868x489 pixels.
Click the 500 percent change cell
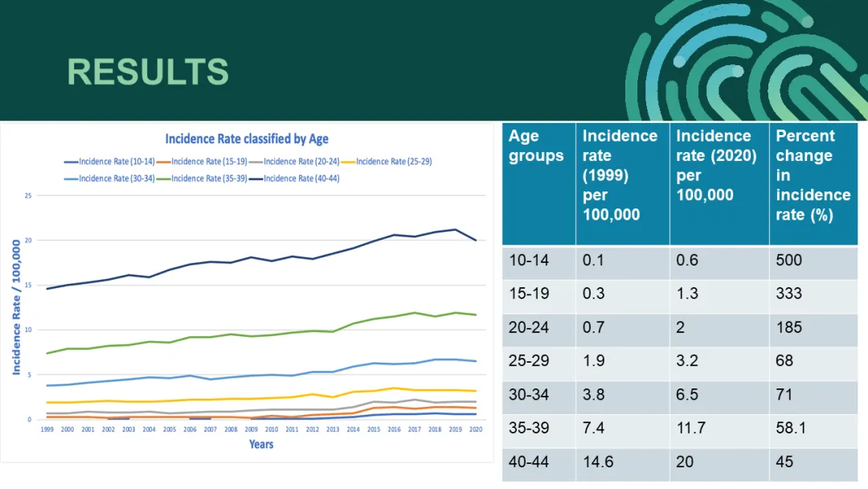click(789, 261)
